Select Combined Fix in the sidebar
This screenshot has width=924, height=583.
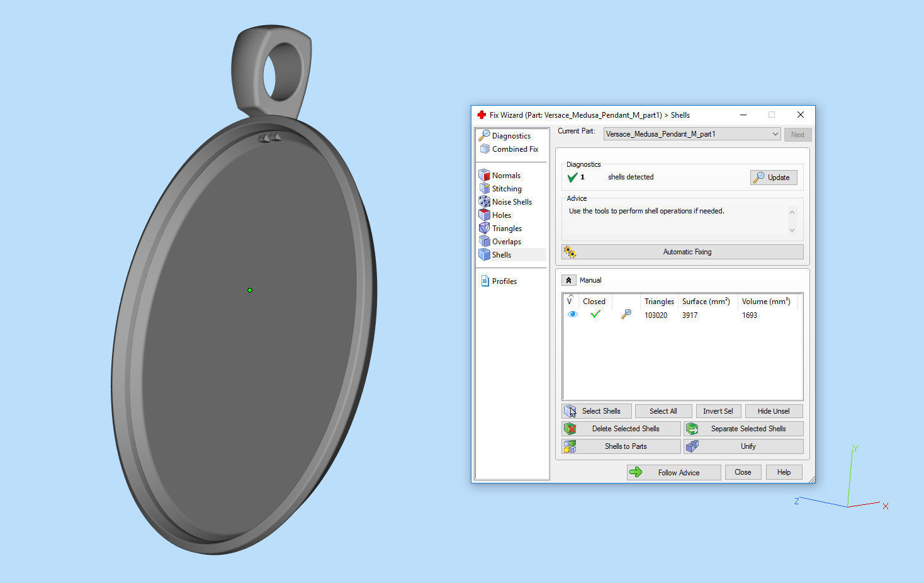point(514,149)
